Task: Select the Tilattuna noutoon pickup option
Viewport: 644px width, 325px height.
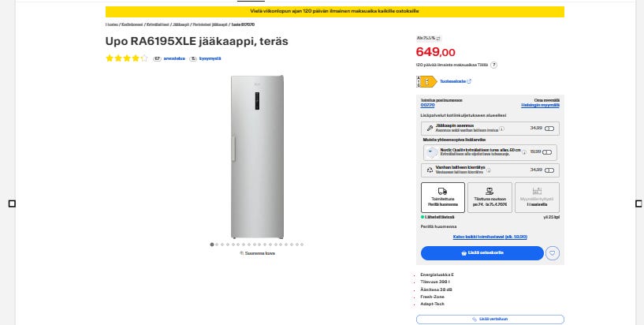Action: tap(489, 197)
